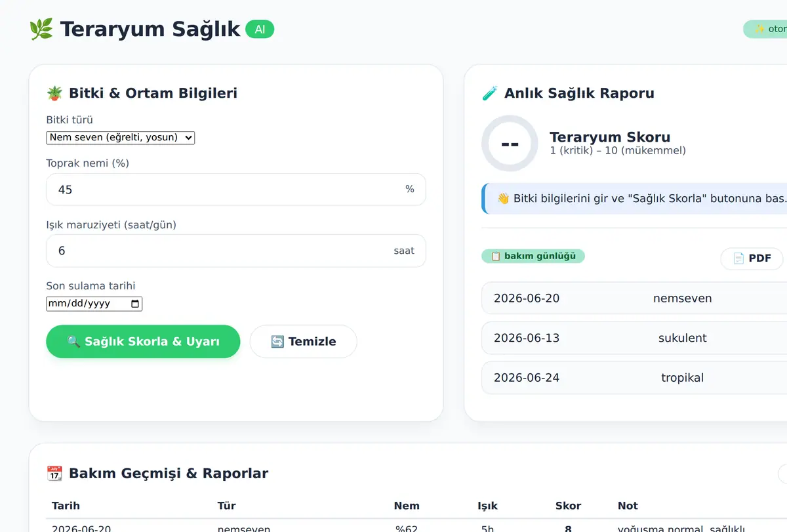
Task: Click the Bakım Geçmişi & Raporlar heading
Action: coord(169,474)
